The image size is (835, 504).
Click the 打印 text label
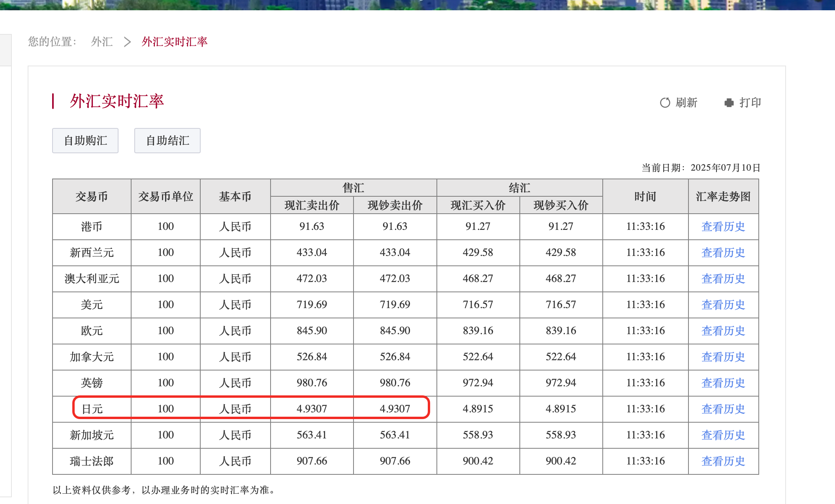750,103
